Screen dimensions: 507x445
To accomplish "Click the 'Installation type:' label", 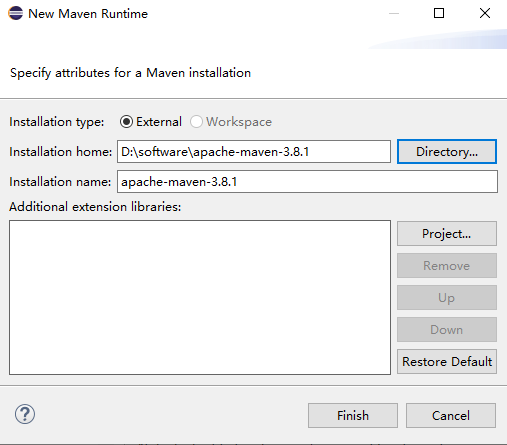I will pyautogui.click(x=57, y=122).
